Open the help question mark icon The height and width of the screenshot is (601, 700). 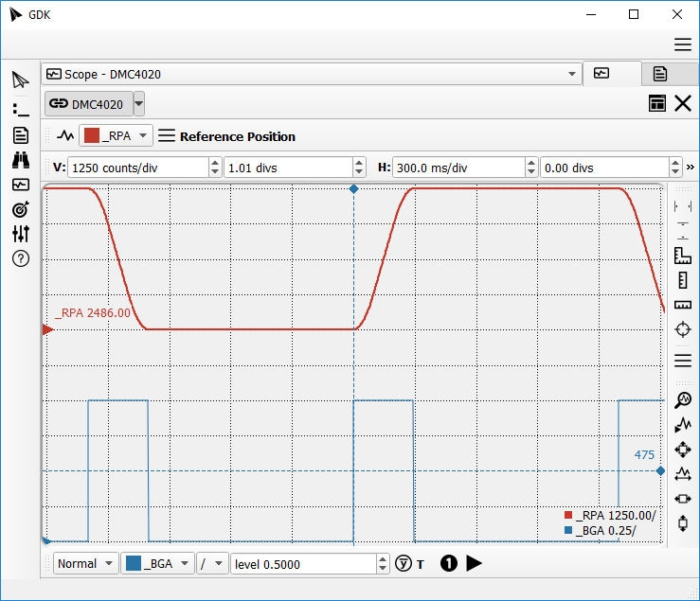(21, 258)
